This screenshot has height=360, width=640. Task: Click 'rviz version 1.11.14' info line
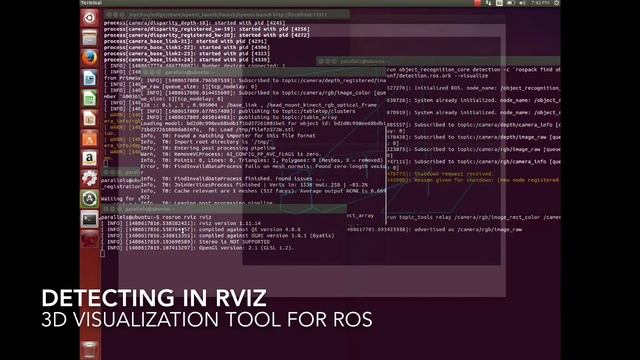(x=181, y=224)
